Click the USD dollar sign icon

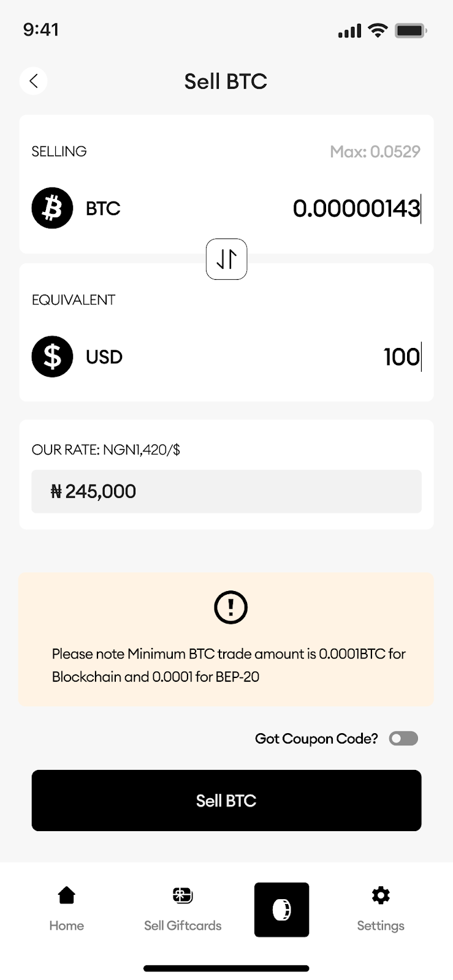52,356
